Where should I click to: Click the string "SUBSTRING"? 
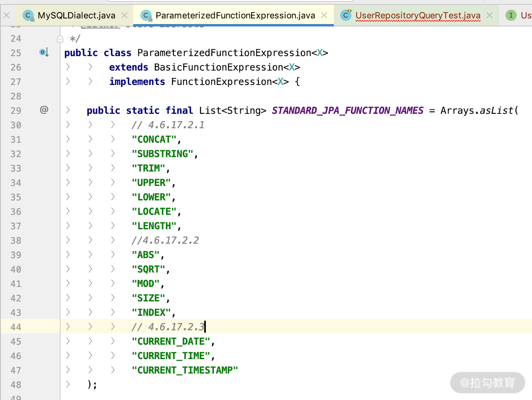tap(162, 154)
